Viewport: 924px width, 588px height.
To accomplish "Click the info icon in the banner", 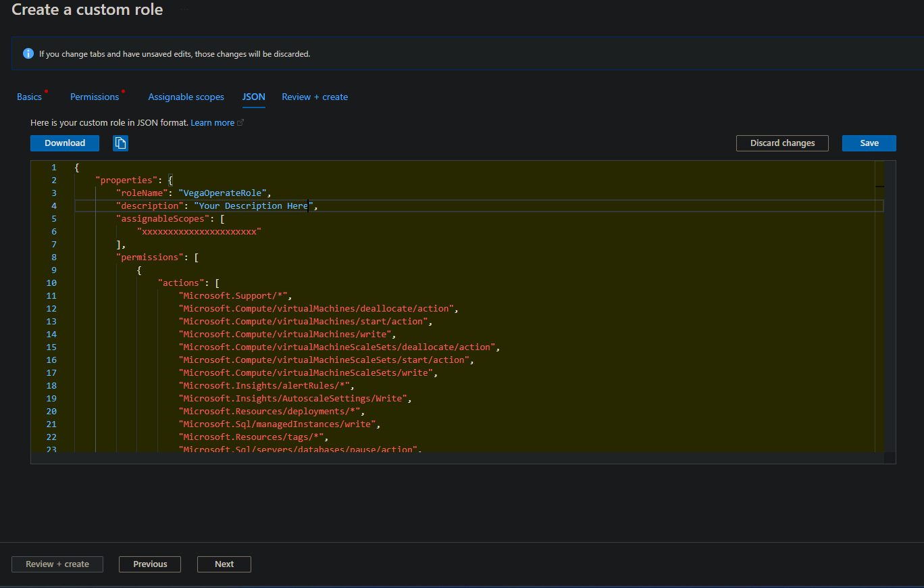I will (28, 53).
